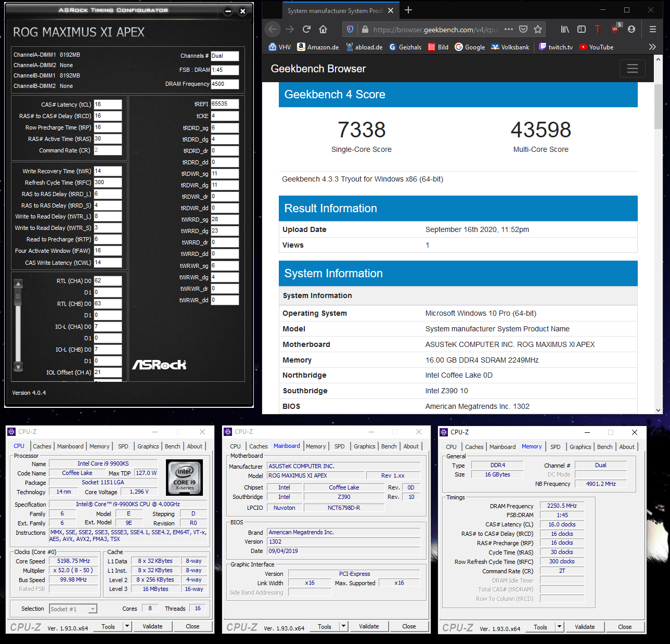Bookmark this page with star icon
The image size is (670, 644).
click(x=538, y=29)
